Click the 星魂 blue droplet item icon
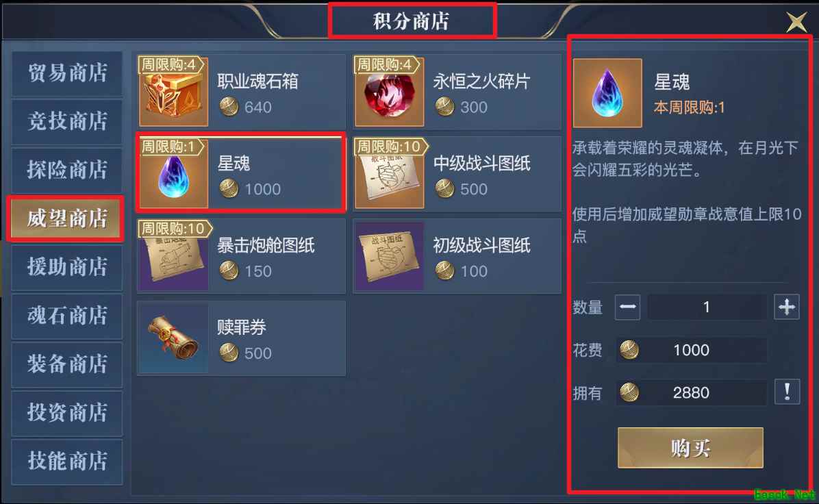 [x=174, y=174]
